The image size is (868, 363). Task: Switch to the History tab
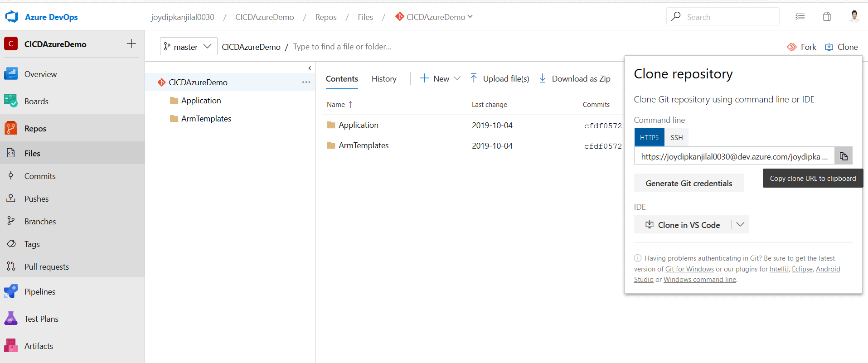coord(384,78)
